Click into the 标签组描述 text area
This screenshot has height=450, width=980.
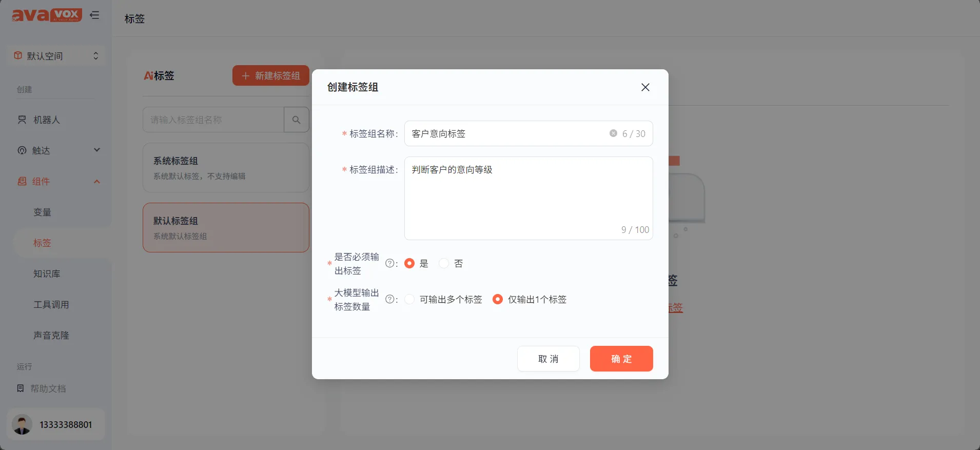[528, 198]
